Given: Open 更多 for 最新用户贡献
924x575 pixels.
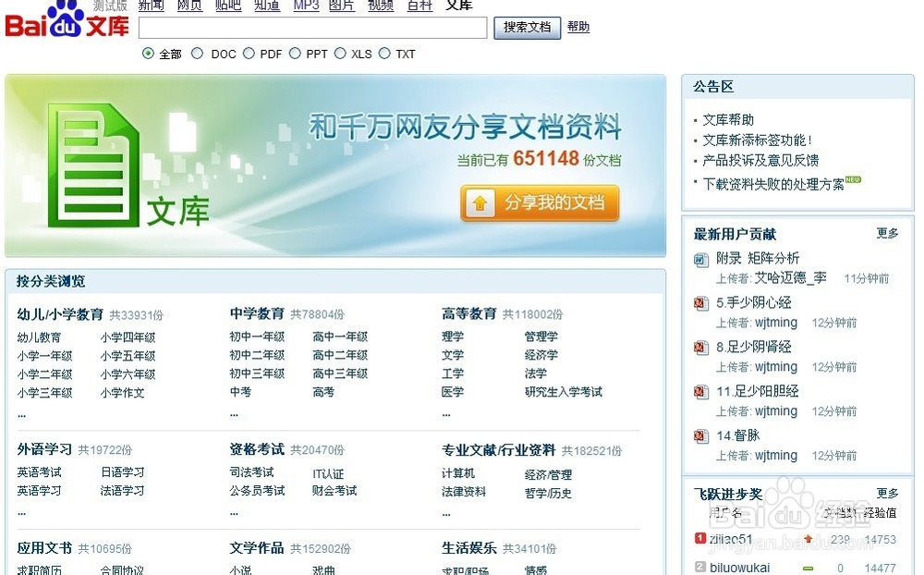Looking at the screenshot, I should click(887, 234).
